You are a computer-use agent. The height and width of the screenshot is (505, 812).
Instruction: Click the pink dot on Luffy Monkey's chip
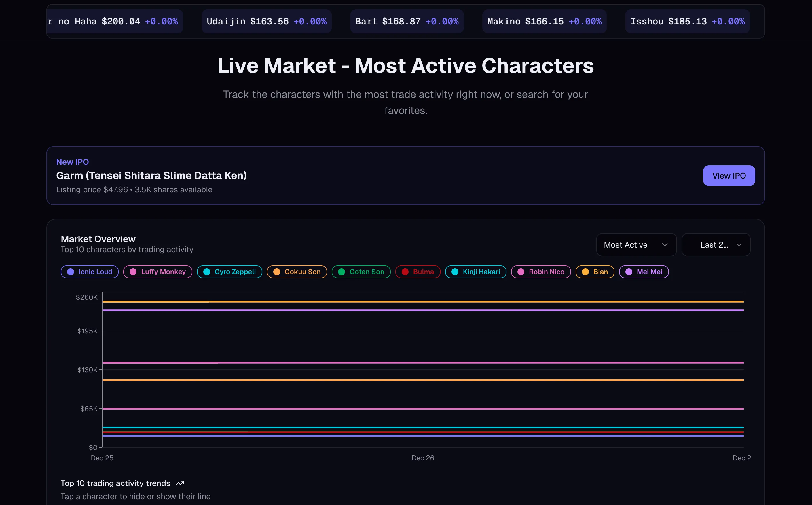click(133, 272)
